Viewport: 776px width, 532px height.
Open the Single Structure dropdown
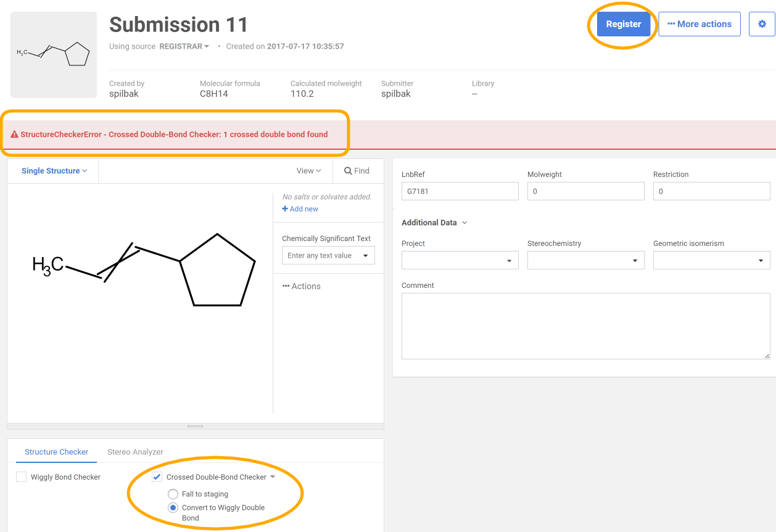[54, 171]
